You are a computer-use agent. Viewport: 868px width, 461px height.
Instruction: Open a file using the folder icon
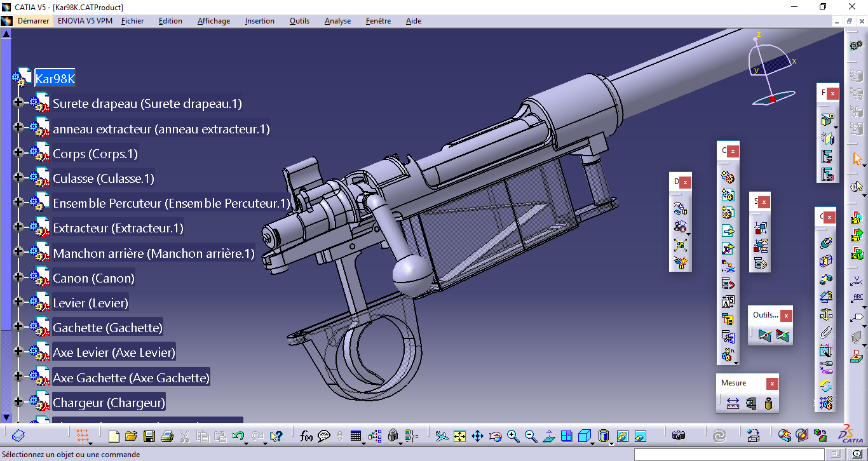tap(132, 436)
